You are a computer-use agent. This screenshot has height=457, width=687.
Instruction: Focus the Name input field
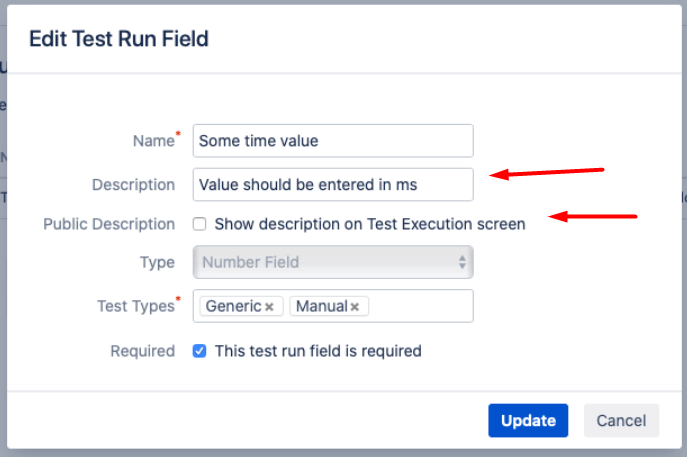coord(332,141)
